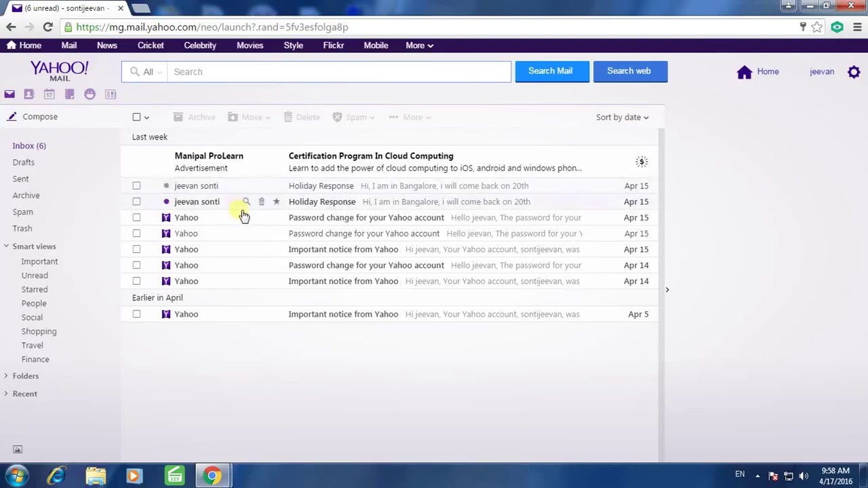Select the checkbox on the Apr 5 Yahoo notice

(x=136, y=314)
